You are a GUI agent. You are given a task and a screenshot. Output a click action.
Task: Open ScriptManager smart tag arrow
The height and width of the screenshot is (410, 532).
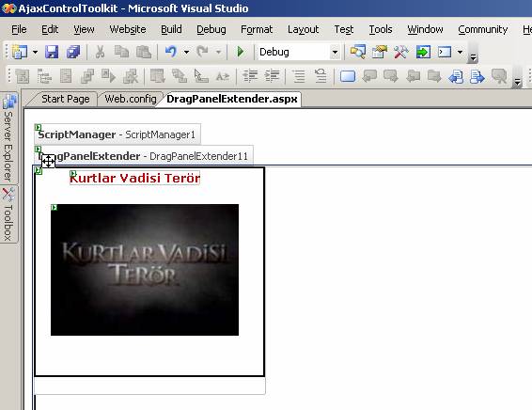tap(38, 127)
